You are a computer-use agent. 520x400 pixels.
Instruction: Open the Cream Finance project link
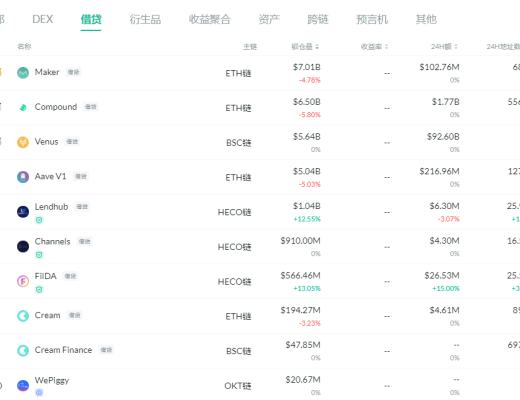pyautogui.click(x=63, y=350)
